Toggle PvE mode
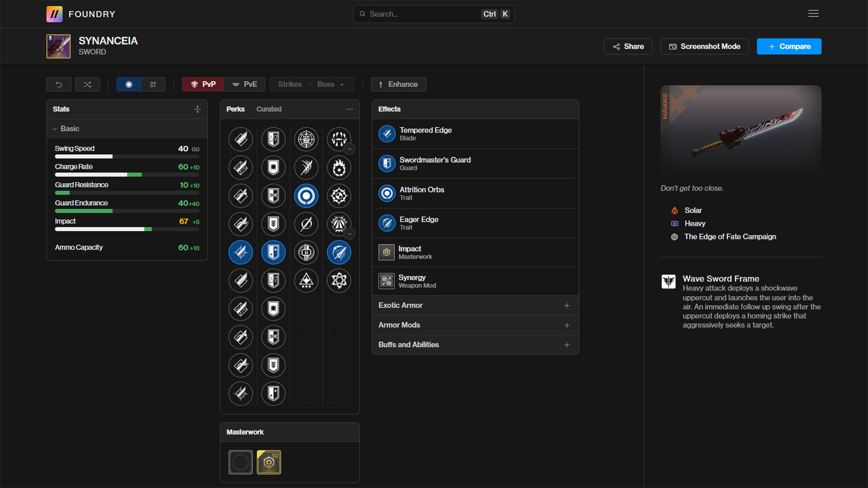This screenshot has width=868, height=488. [x=244, y=84]
